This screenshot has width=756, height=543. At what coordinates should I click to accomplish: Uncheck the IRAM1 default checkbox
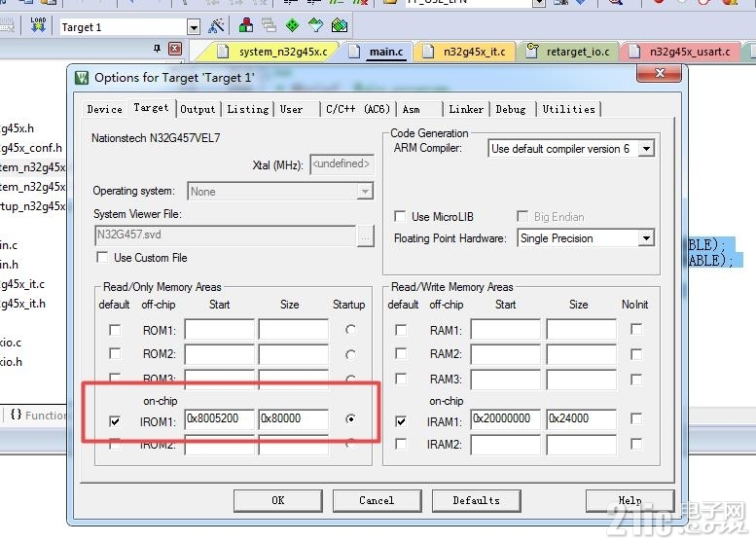pos(401,421)
